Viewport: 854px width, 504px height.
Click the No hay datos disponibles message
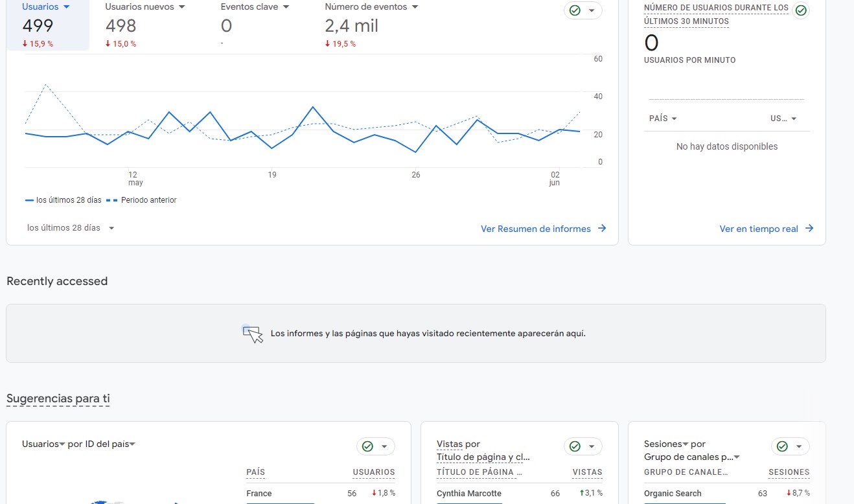pyautogui.click(x=727, y=146)
